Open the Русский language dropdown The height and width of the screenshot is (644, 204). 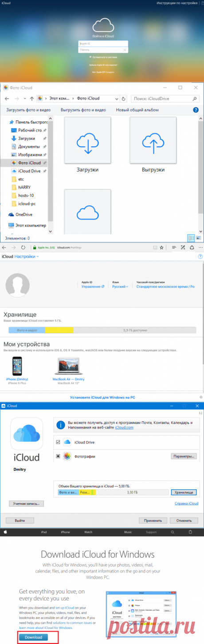[x=121, y=287]
